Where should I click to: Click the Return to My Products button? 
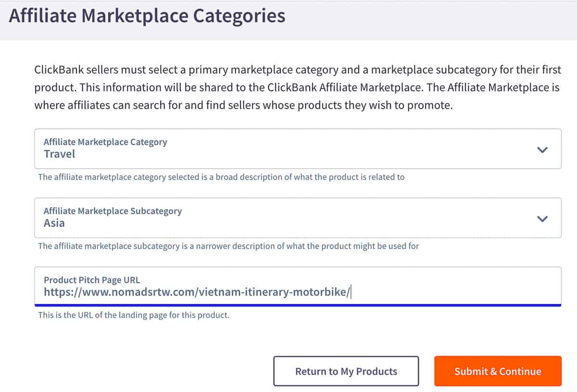click(346, 371)
